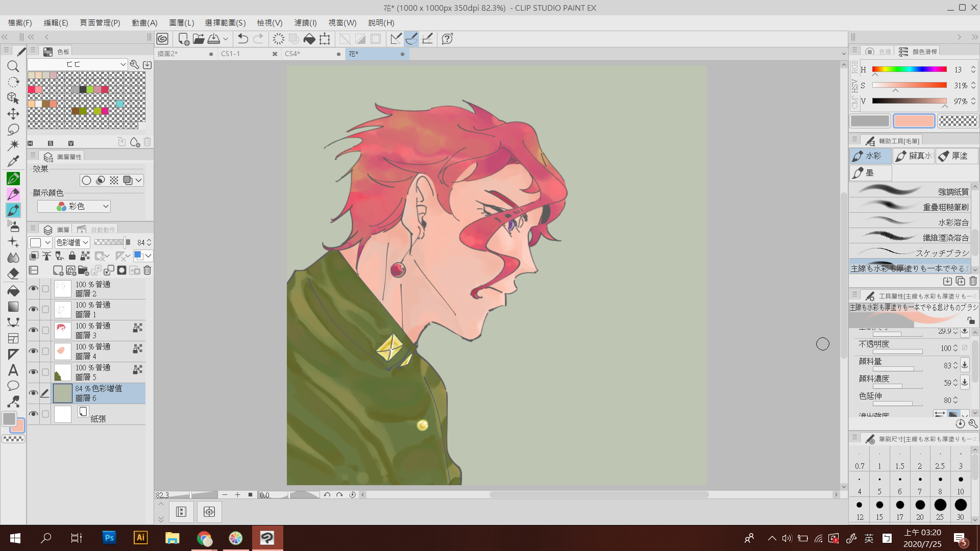The width and height of the screenshot is (980, 551).
Task: Select the Lasso selection tool
Action: tap(13, 129)
